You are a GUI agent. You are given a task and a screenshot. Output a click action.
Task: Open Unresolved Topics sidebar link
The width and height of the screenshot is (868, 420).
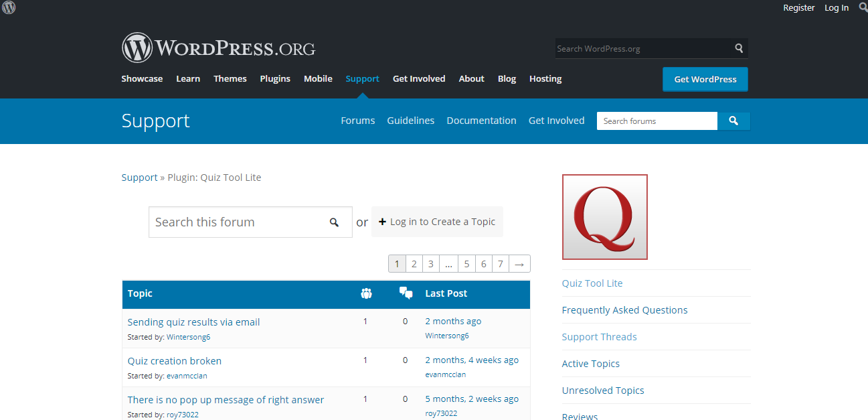pyautogui.click(x=603, y=391)
